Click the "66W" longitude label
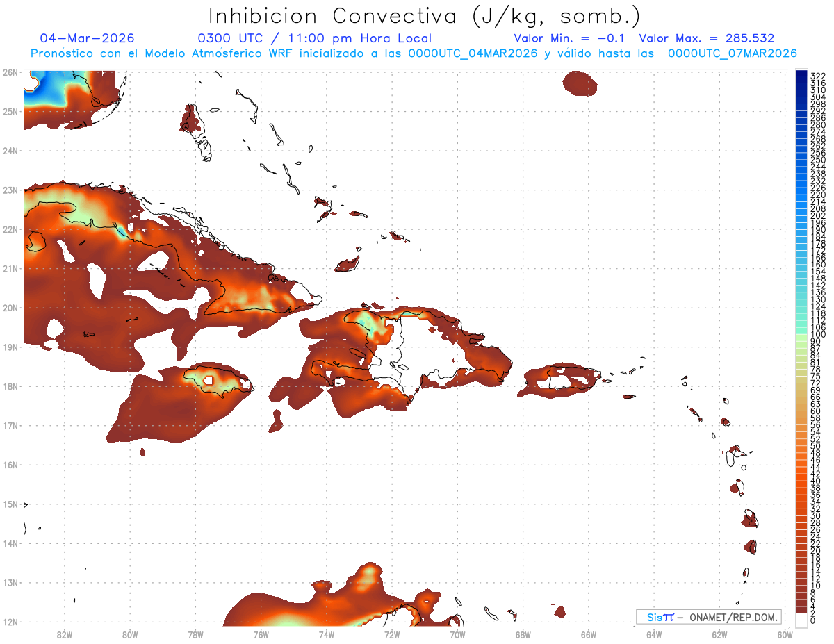Viewport: 834px width, 644px height. point(589,634)
